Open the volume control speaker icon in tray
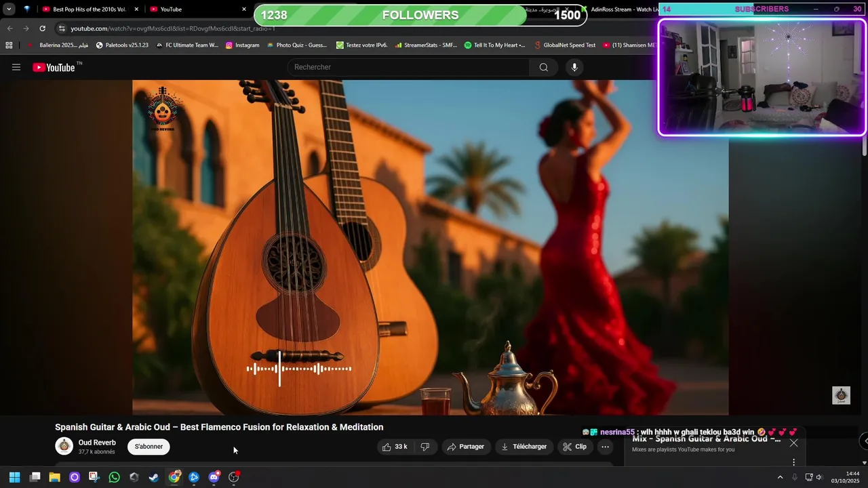Viewport: 868px width, 488px height. coord(819,477)
